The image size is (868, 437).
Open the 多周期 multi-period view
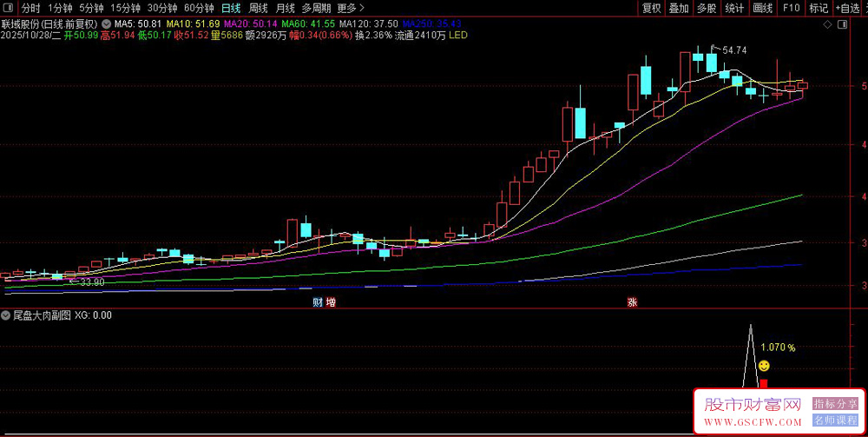point(316,8)
